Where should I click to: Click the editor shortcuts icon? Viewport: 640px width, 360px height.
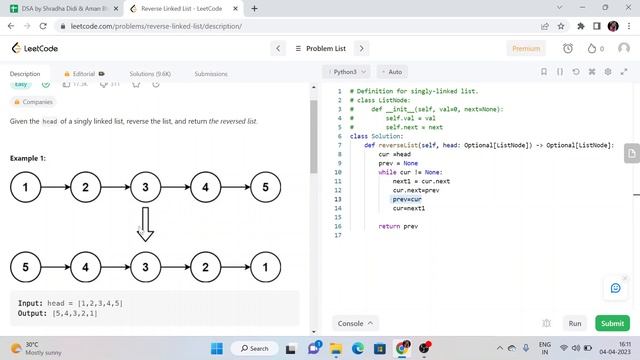tap(592, 72)
